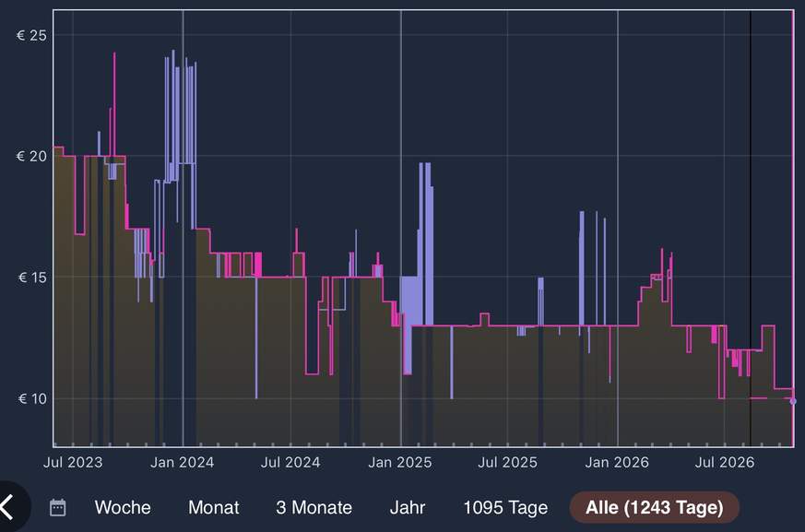Click the Jul 2024 axis label
The height and width of the screenshot is (532, 805).
290,463
